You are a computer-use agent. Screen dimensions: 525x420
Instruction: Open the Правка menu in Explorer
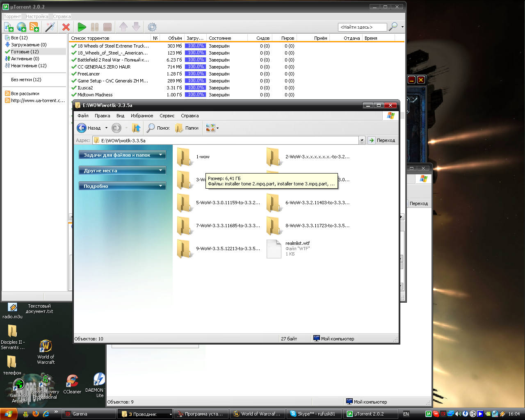pyautogui.click(x=102, y=116)
